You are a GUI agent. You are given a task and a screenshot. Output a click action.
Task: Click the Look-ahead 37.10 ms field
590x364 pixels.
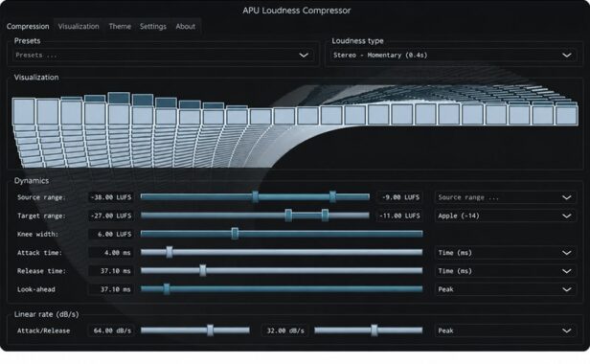click(x=111, y=289)
